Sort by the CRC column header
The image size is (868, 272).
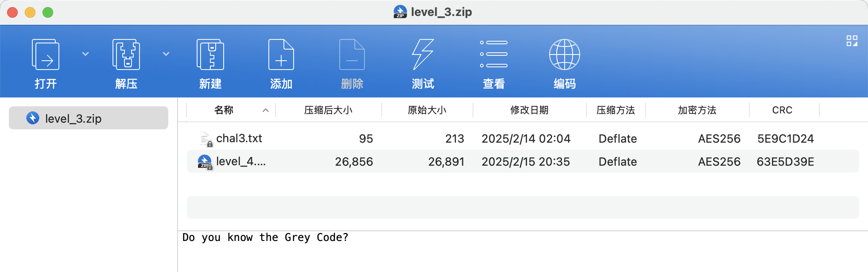click(x=782, y=110)
